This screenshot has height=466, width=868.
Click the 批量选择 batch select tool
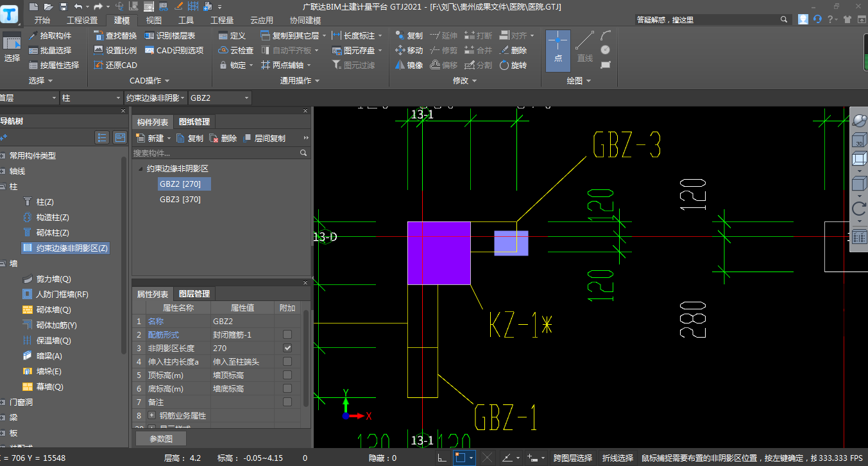[x=50, y=50]
